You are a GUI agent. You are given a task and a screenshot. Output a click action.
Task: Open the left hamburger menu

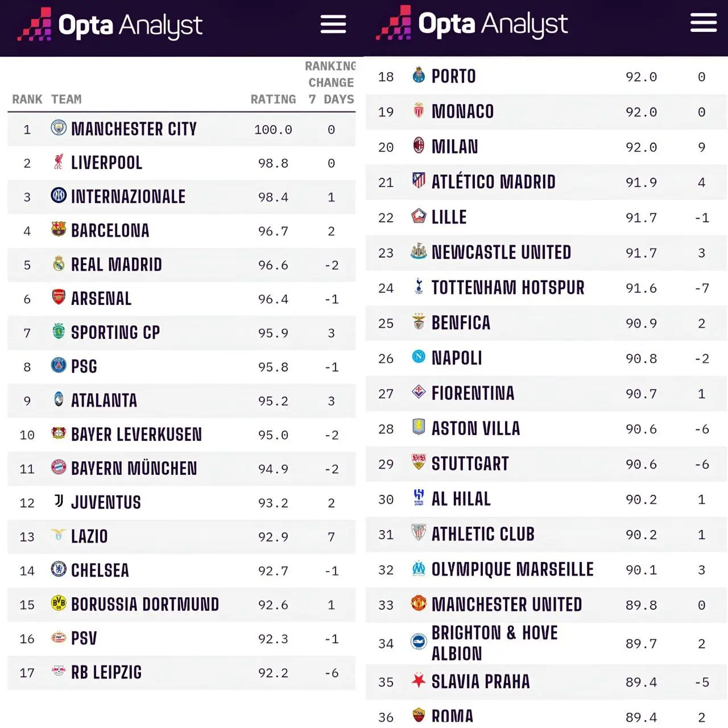(x=333, y=24)
